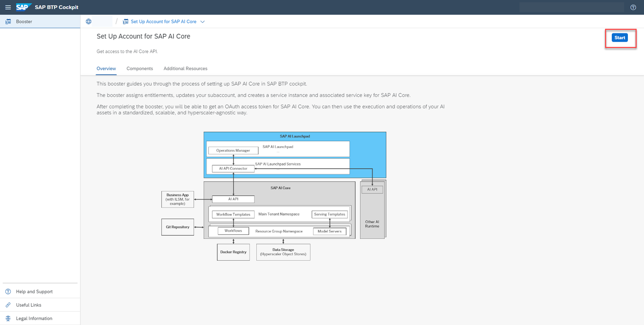The width and height of the screenshot is (644, 325).
Task: Click the 'Model Servers' box in the diagram
Action: tap(330, 231)
